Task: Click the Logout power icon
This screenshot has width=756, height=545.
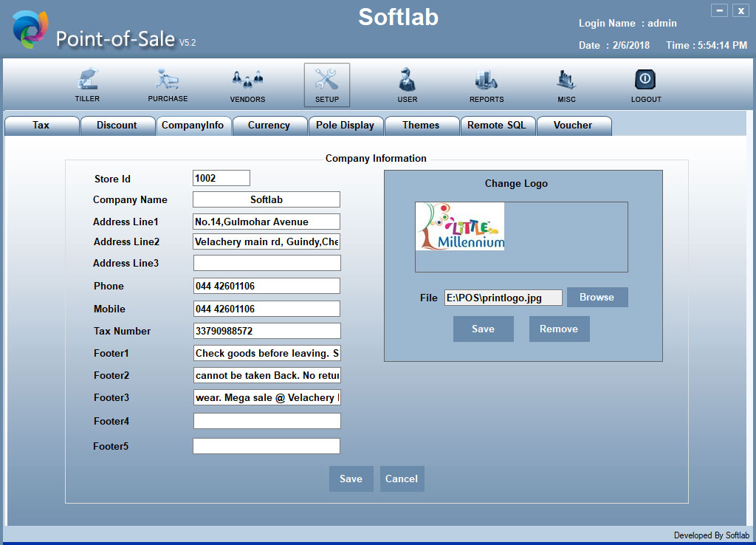Action: coord(646,80)
